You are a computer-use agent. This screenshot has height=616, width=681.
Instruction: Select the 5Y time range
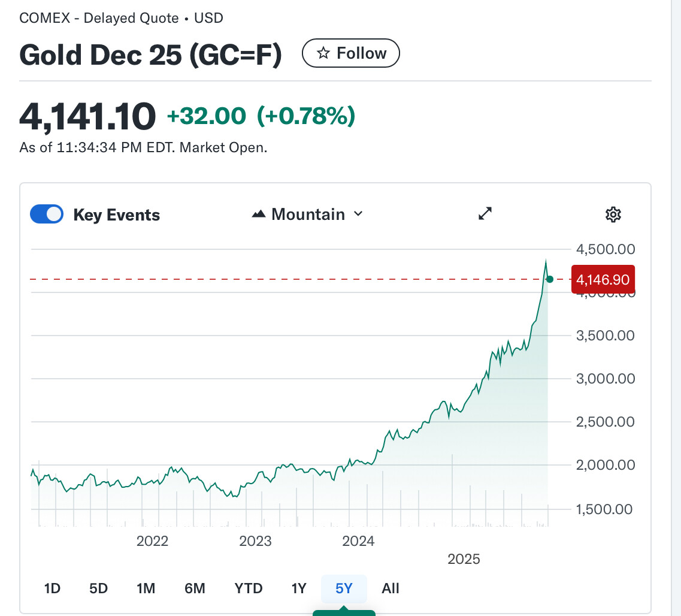tap(344, 588)
